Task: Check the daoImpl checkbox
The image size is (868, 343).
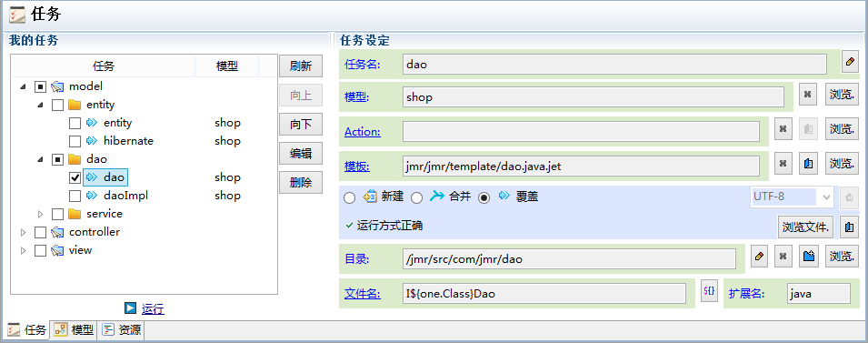Action: (x=75, y=197)
